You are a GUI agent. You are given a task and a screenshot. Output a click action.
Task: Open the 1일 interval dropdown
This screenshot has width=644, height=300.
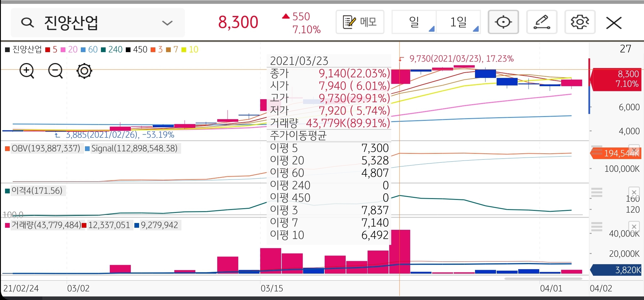click(x=458, y=22)
